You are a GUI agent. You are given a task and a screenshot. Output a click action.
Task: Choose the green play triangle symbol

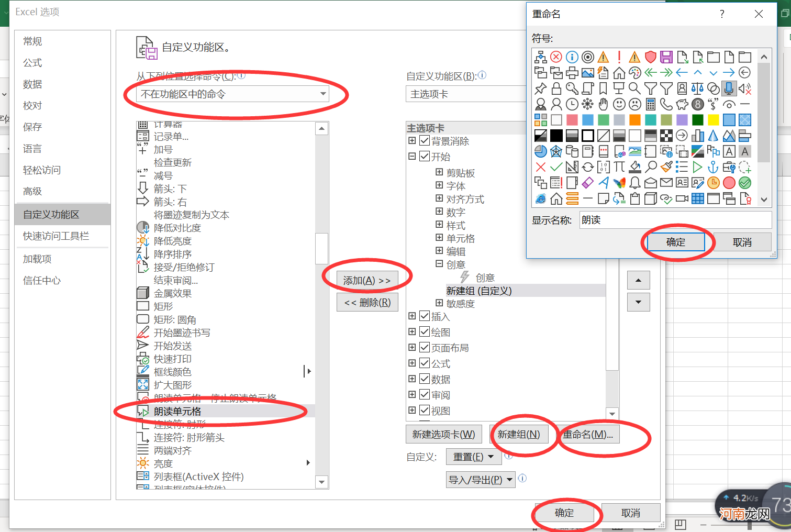point(697,167)
